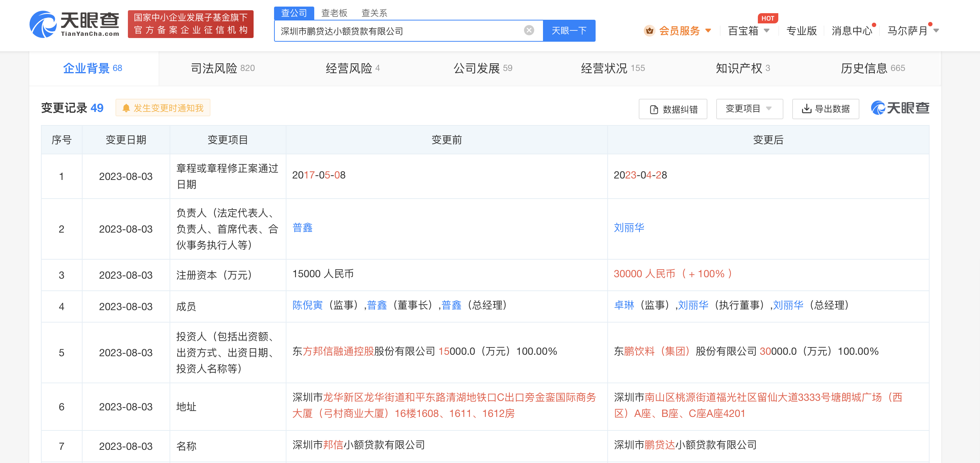Click the TianYanCha logo icon

[43, 25]
